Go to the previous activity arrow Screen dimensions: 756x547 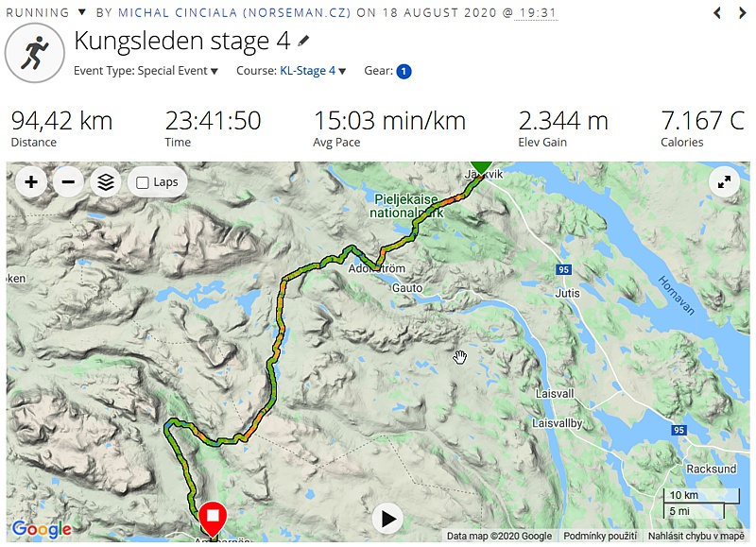coord(717,13)
